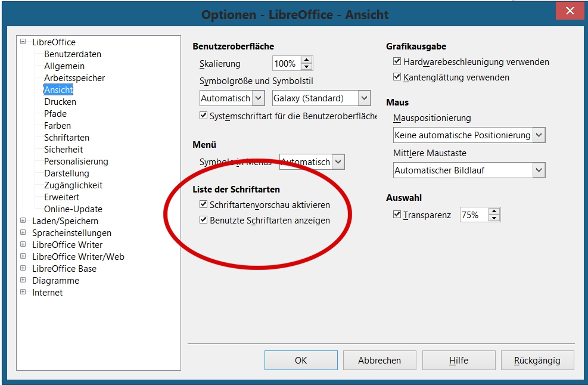
Task: Increase the Skalierung value with up arrow
Action: (307, 60)
